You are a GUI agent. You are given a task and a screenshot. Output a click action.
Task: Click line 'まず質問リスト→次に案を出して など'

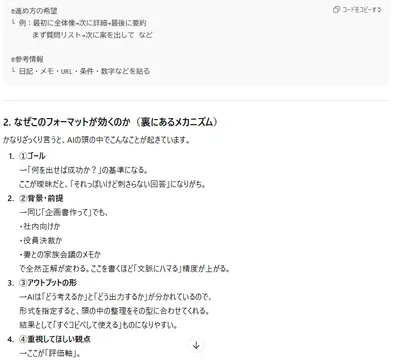(x=92, y=35)
